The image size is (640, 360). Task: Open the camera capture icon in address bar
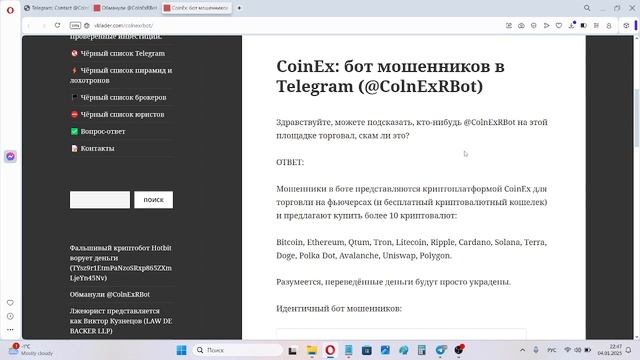pyautogui.click(x=521, y=25)
